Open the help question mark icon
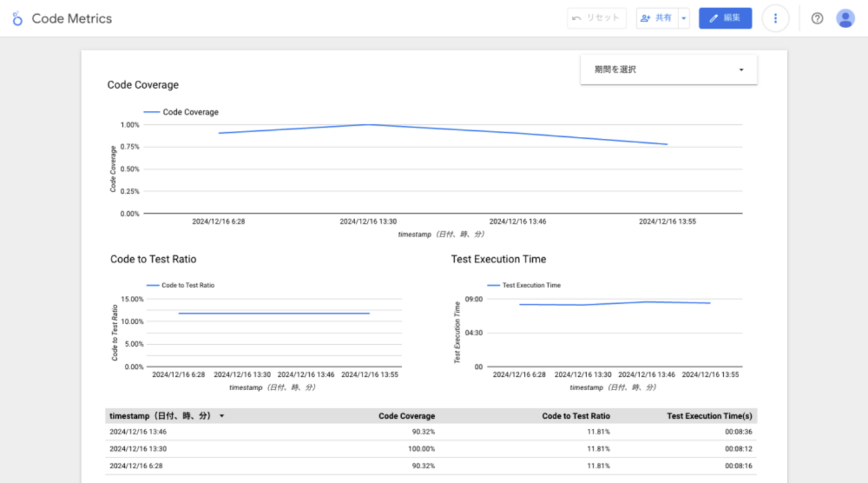The width and height of the screenshot is (868, 483). click(x=817, y=19)
